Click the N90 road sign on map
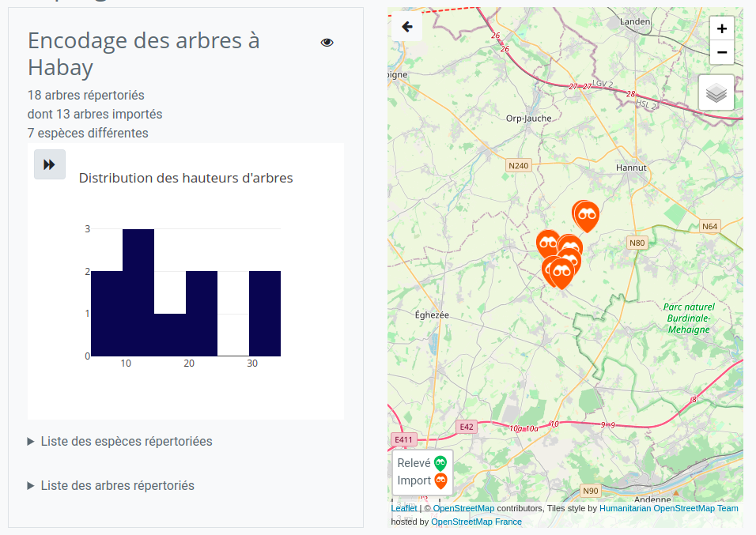This screenshot has width=756, height=535. click(591, 491)
